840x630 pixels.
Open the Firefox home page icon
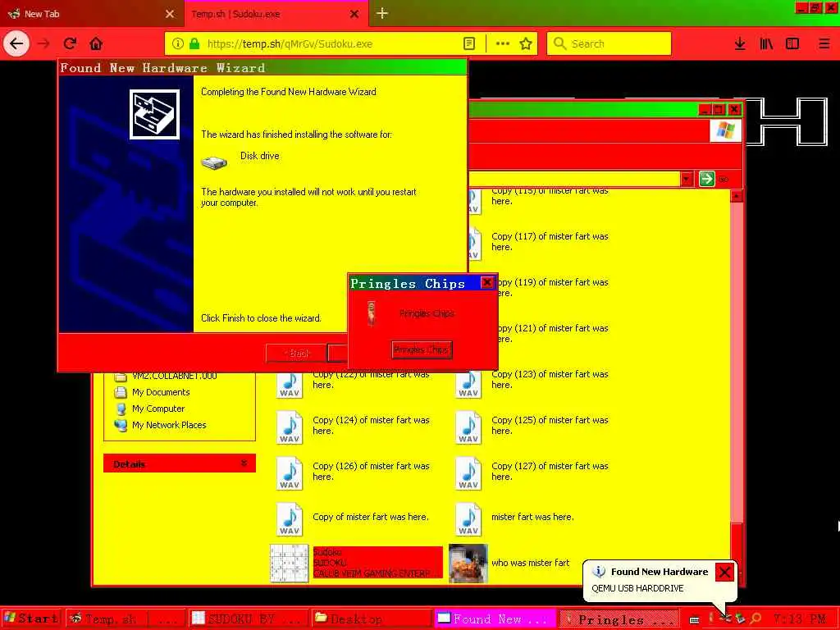(x=96, y=43)
